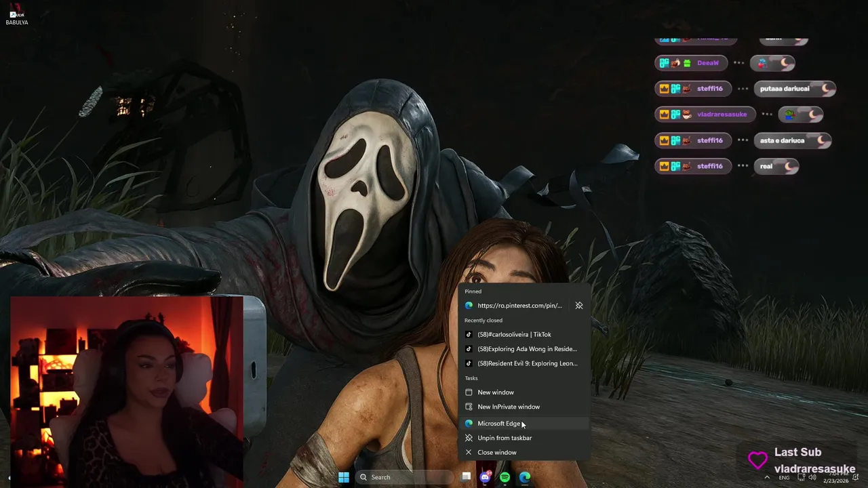Click the Edge logo beside Microsoft Edge
Screen dimensions: 868x488
[469, 424]
